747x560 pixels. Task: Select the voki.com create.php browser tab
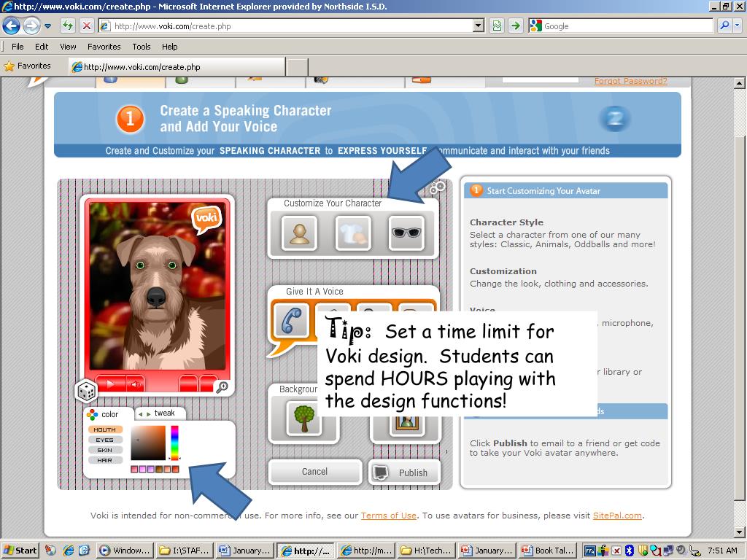(x=177, y=66)
